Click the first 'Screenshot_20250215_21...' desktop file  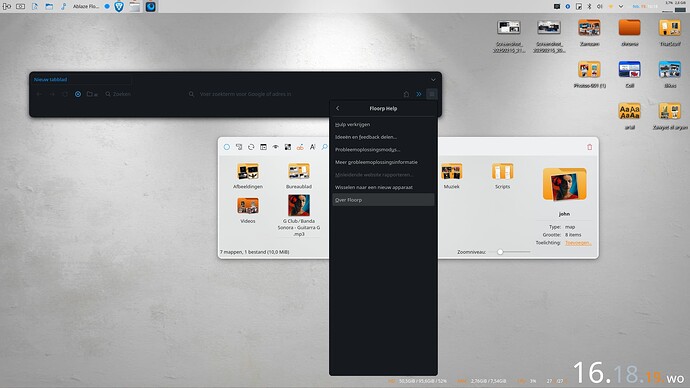click(509, 36)
